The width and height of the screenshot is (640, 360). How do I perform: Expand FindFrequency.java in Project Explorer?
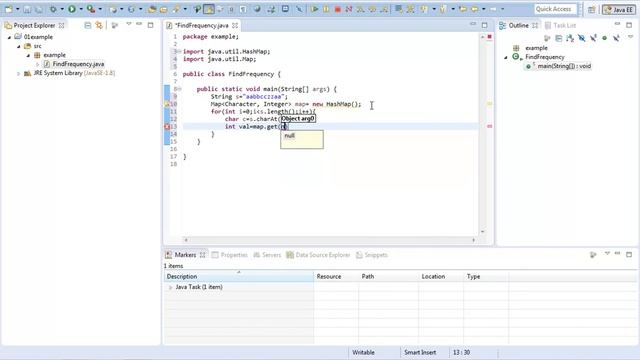(38, 64)
